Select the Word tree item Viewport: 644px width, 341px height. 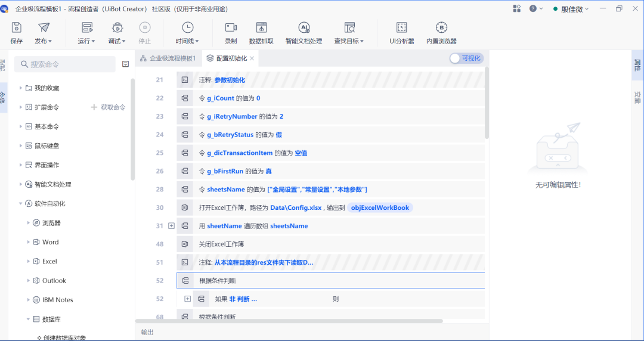pos(51,242)
